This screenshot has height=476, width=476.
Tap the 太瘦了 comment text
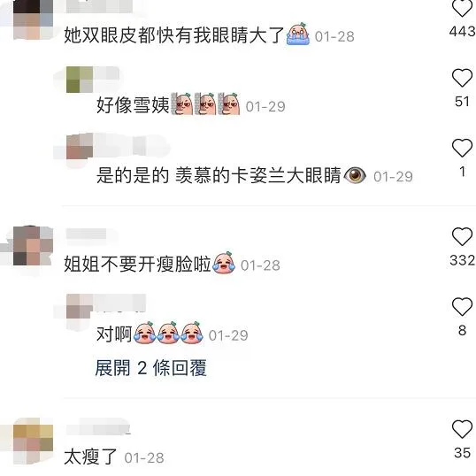[x=91, y=457]
